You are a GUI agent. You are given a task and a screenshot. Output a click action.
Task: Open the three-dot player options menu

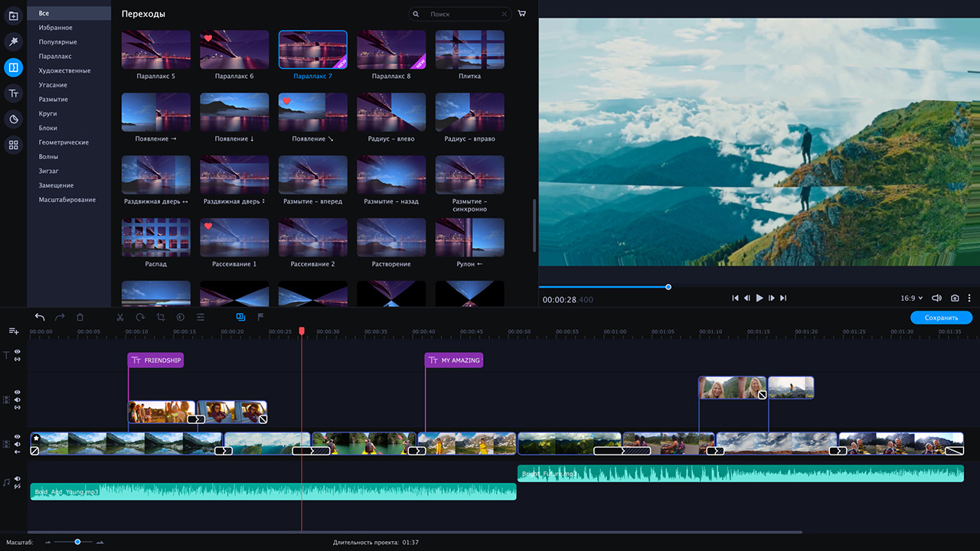(x=969, y=298)
